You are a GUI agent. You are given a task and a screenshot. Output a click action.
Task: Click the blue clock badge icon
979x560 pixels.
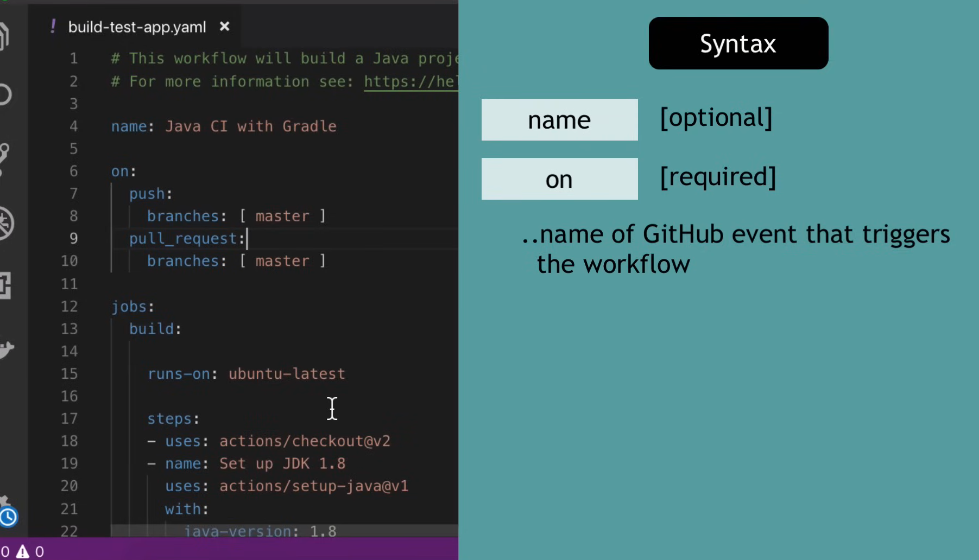[x=8, y=517]
